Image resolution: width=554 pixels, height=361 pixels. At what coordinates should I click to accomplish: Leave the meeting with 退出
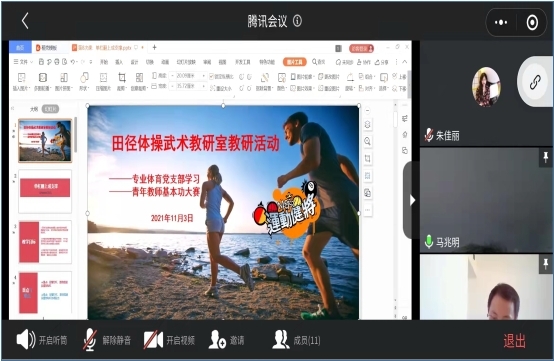(x=514, y=341)
